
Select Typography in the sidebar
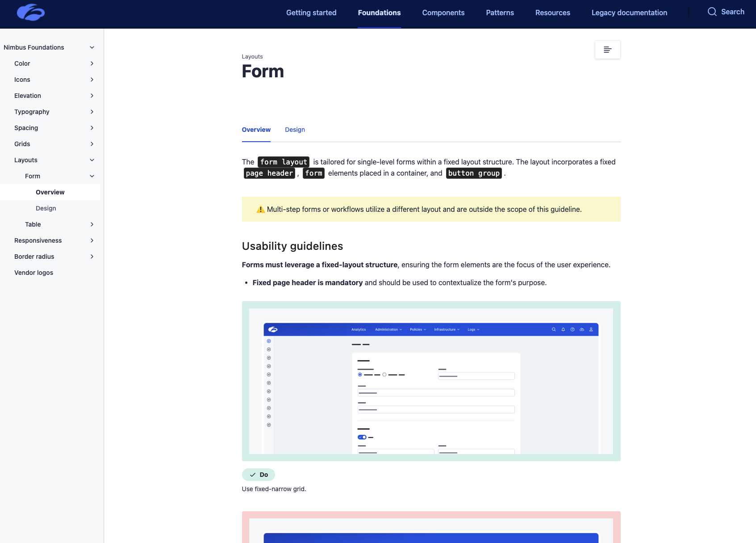click(x=32, y=112)
